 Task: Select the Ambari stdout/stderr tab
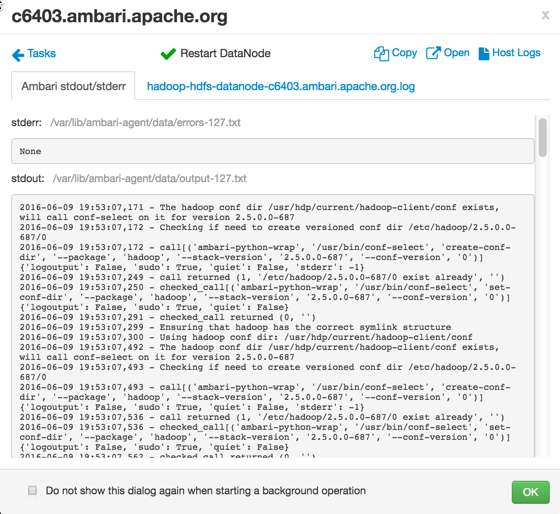[x=73, y=86]
